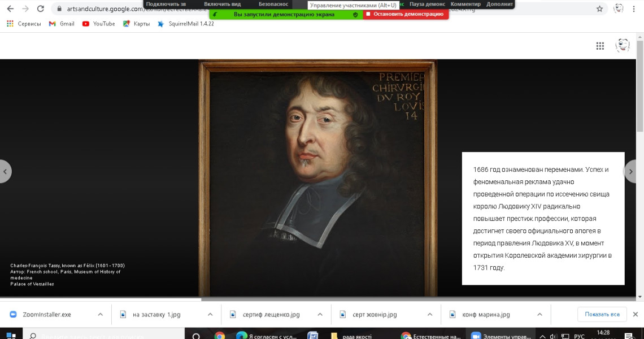
Task: Stop screen sharing with 'Остановить демонстрацию'
Action: pos(406,14)
